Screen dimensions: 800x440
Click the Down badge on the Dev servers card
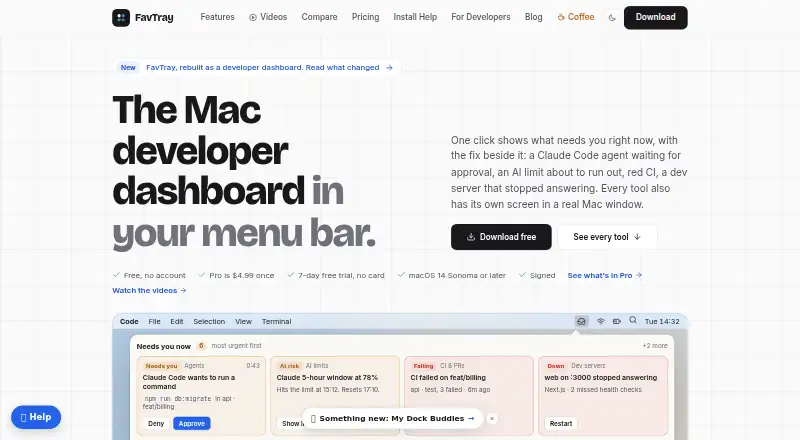tap(556, 366)
